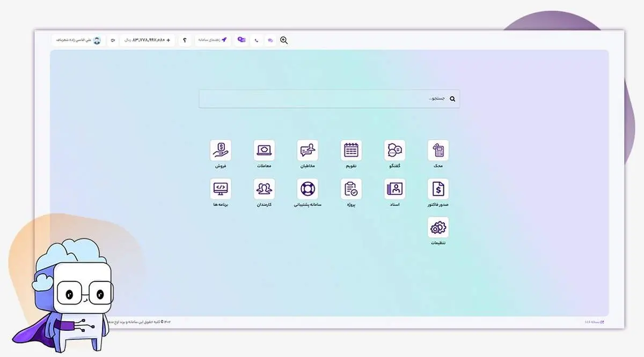The height and width of the screenshot is (357, 644).
Task: Click the phone call icon in top bar
Action: point(257,40)
